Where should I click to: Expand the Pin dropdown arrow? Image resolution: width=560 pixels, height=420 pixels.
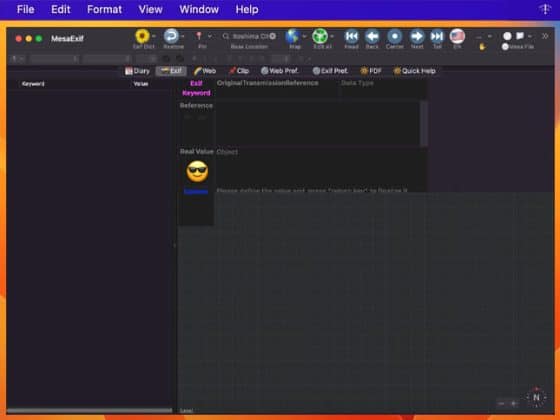pos(210,36)
